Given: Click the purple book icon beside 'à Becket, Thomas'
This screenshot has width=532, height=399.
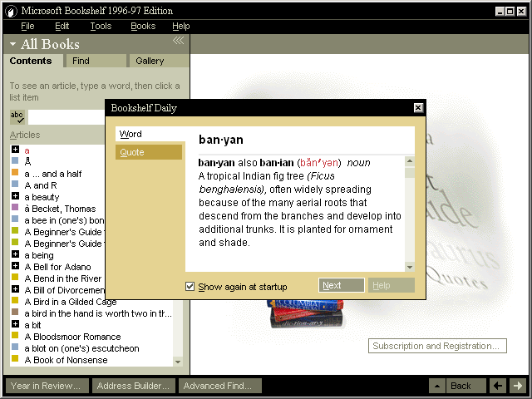Looking at the screenshot, I should pos(15,207).
